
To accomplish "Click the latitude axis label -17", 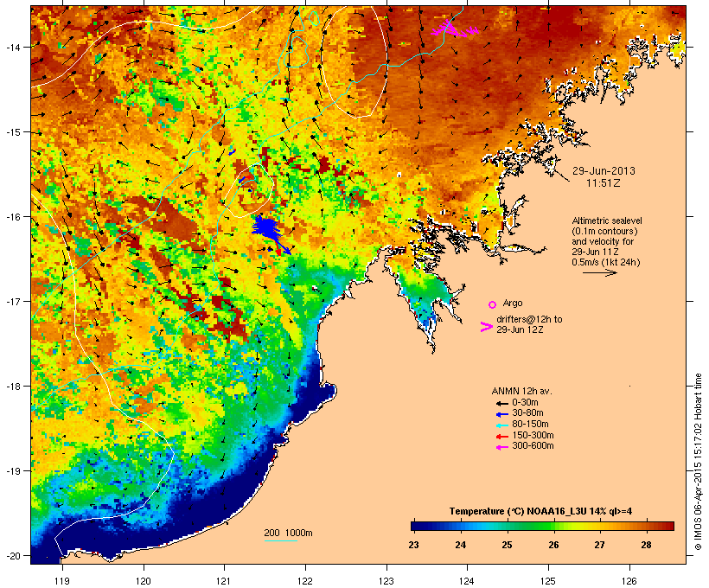I will pos(12,301).
